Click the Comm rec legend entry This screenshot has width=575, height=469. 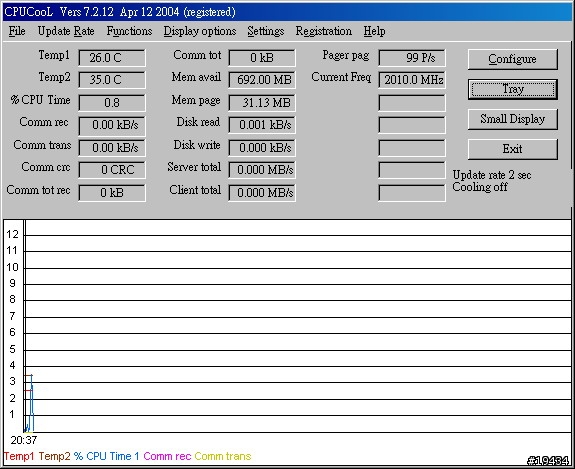167,456
